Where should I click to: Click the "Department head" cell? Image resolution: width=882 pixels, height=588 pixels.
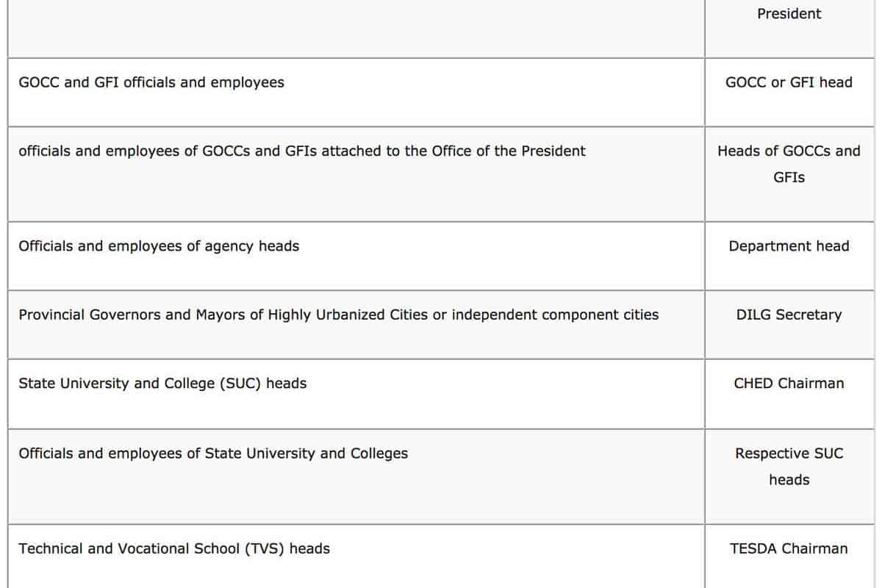789,246
